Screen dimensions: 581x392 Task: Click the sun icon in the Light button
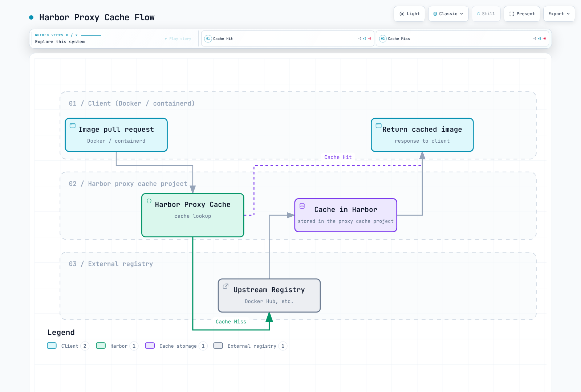[x=402, y=14]
